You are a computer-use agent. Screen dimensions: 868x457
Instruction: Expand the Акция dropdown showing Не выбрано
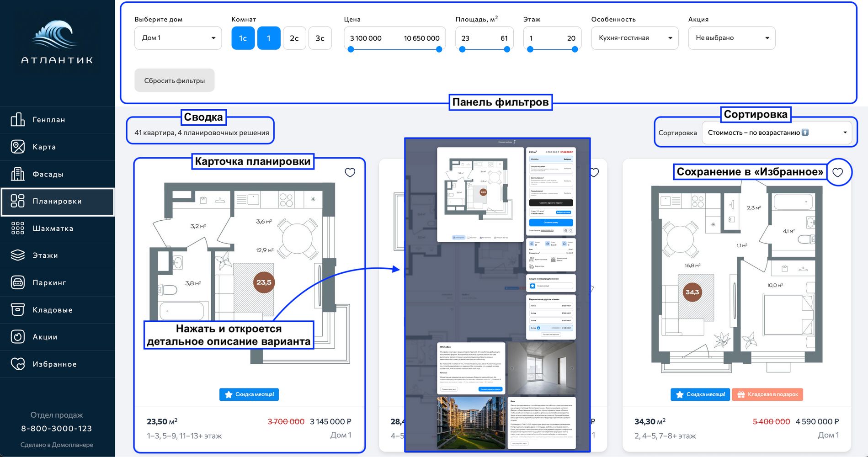point(732,38)
